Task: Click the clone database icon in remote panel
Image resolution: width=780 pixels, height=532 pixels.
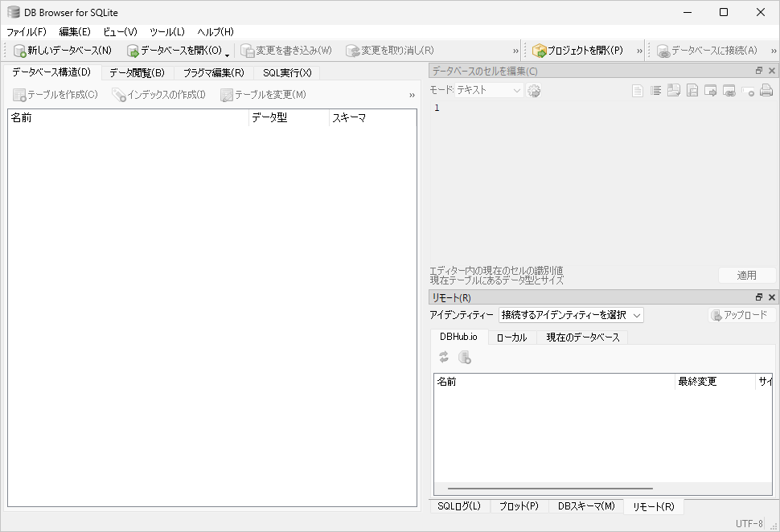Action: point(464,358)
